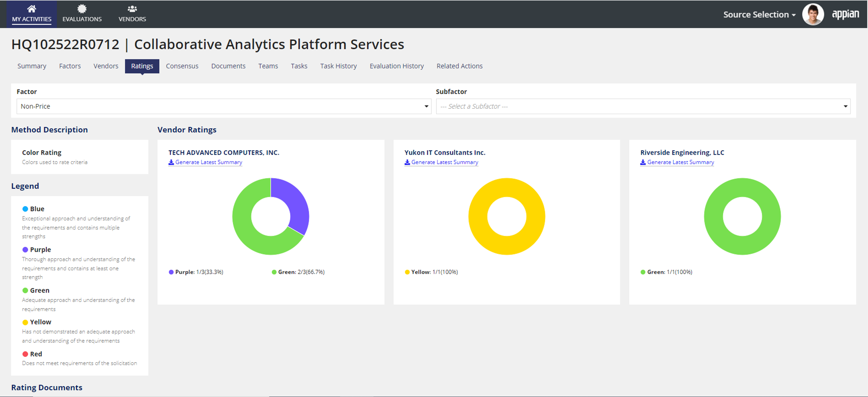The height and width of the screenshot is (397, 868).
Task: Open the Source Selection dropdown menu
Action: 759,14
